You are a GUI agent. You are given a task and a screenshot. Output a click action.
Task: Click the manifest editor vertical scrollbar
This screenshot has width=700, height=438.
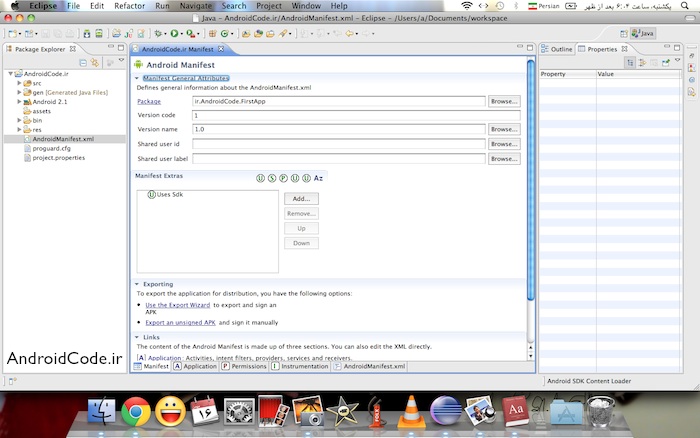[531, 180]
